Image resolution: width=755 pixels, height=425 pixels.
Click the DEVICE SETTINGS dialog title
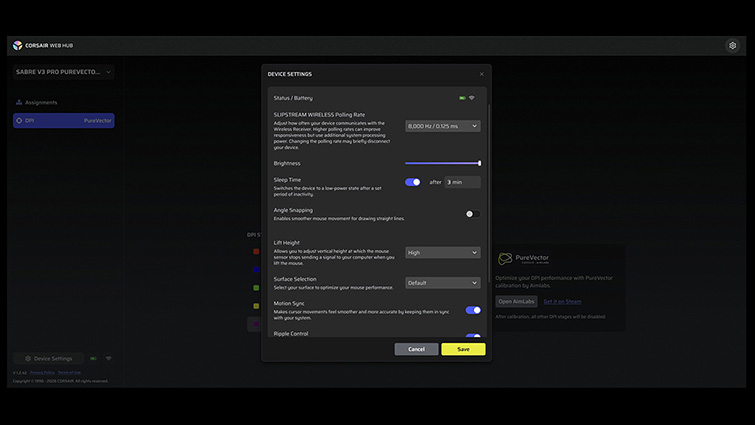coord(290,74)
